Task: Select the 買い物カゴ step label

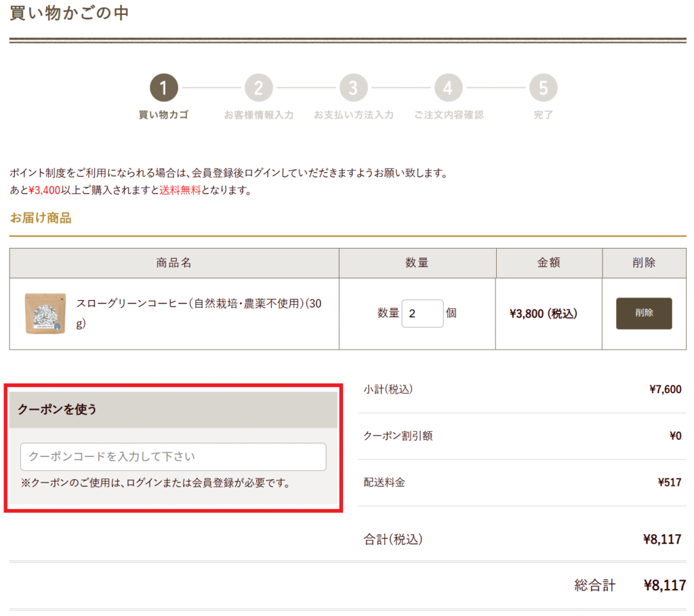Action: point(163,115)
